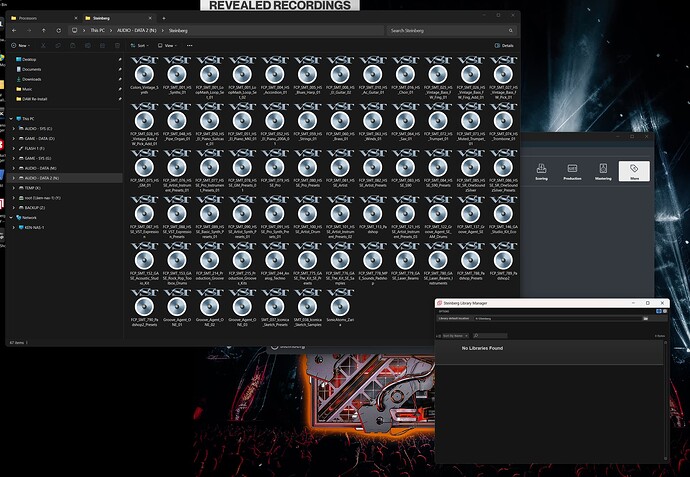Add a new File Explorer tab

[164, 18]
